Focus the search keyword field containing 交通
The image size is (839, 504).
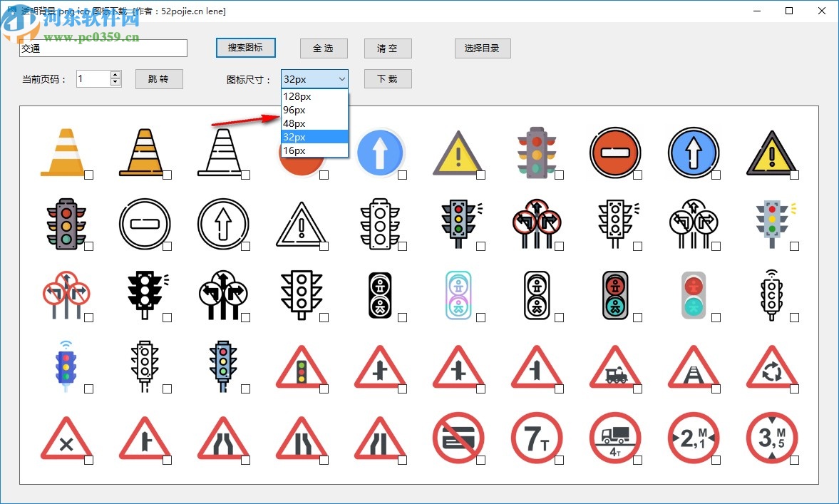[103, 48]
